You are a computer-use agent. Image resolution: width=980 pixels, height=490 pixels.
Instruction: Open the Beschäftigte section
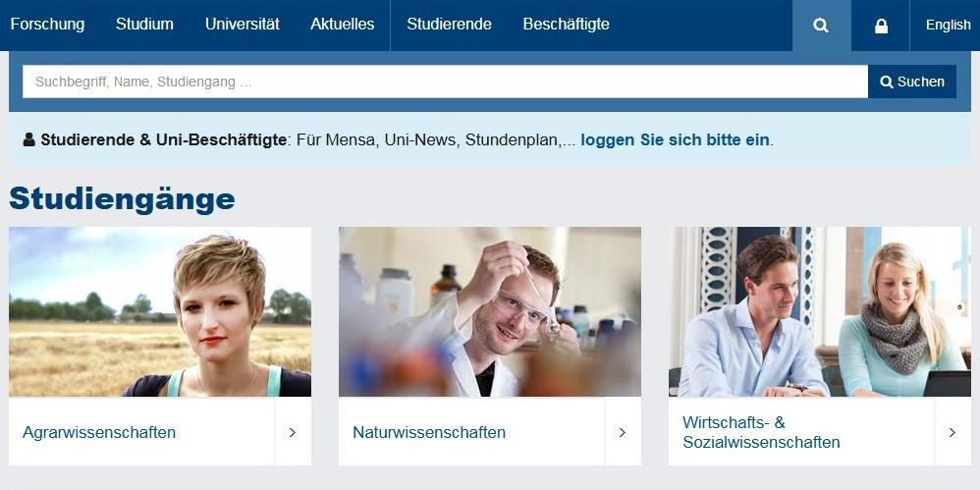567,25
